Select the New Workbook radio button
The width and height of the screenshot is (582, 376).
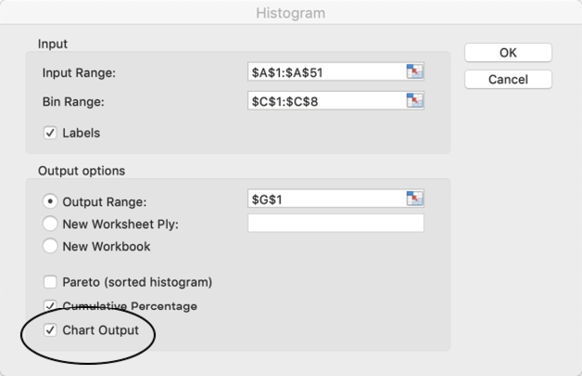pos(50,246)
